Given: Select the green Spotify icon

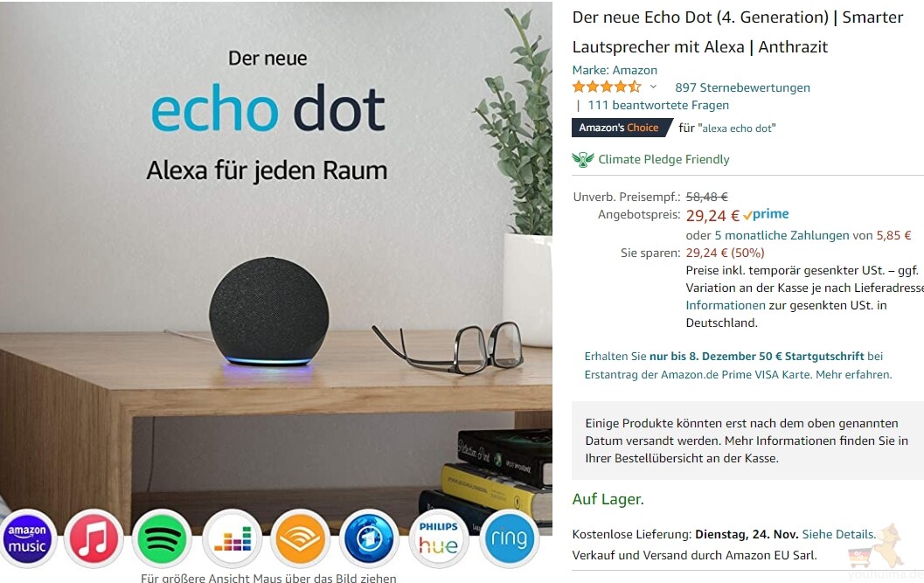Looking at the screenshot, I should point(162,538).
